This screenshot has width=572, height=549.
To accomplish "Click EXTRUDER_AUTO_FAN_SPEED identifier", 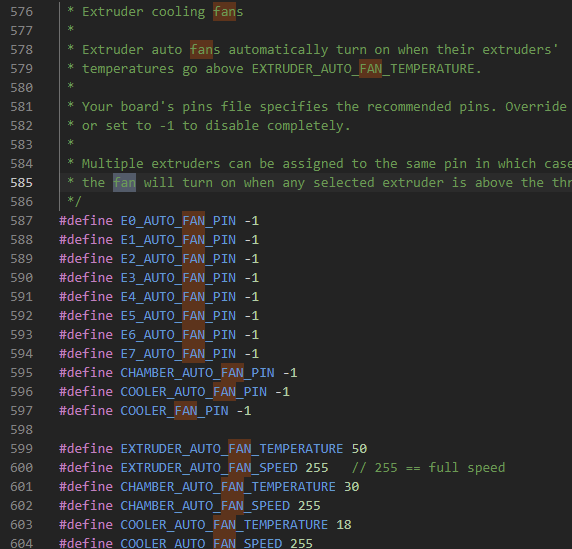I will point(209,467).
